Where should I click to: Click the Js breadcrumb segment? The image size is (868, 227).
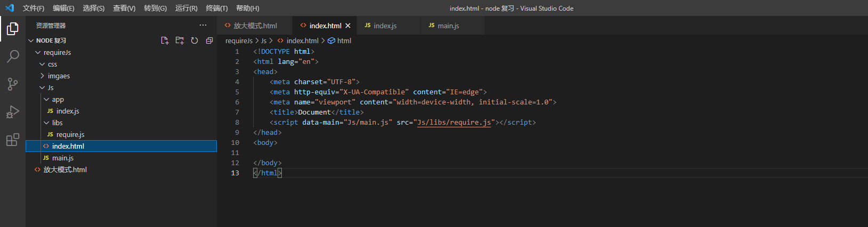[x=263, y=40]
